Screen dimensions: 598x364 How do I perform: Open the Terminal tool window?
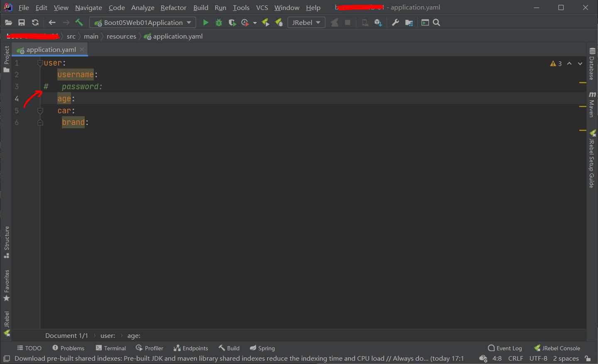[x=111, y=348]
